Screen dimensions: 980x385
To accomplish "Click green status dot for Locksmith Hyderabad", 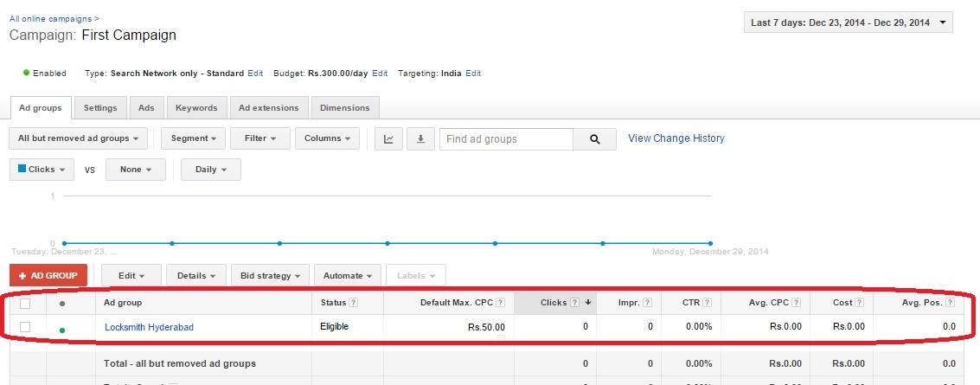I will [x=61, y=330].
